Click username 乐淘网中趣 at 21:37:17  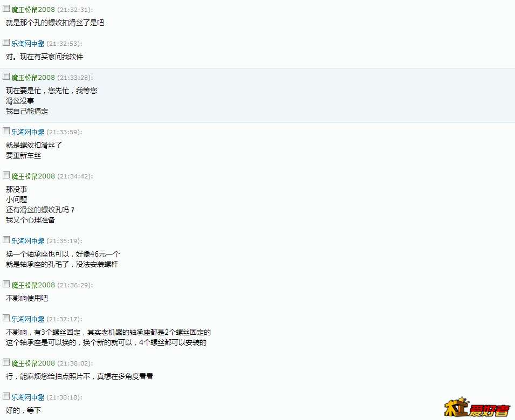[28, 319]
